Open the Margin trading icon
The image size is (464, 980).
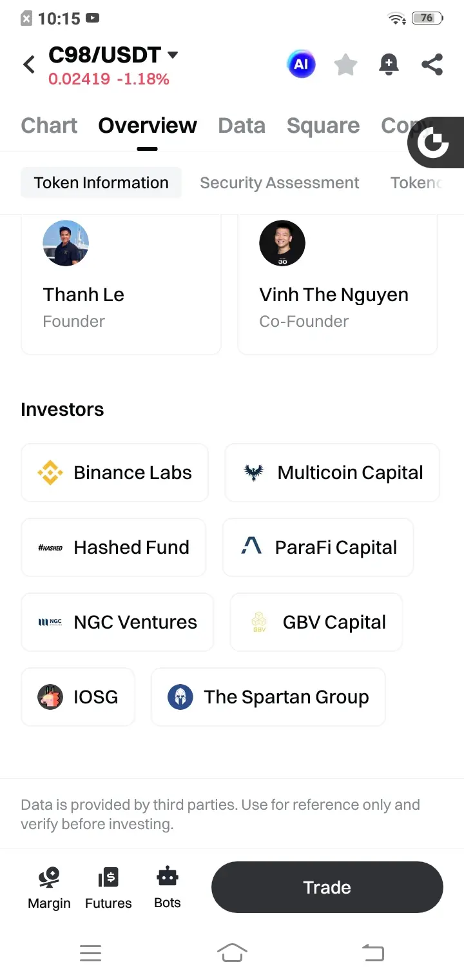49,887
